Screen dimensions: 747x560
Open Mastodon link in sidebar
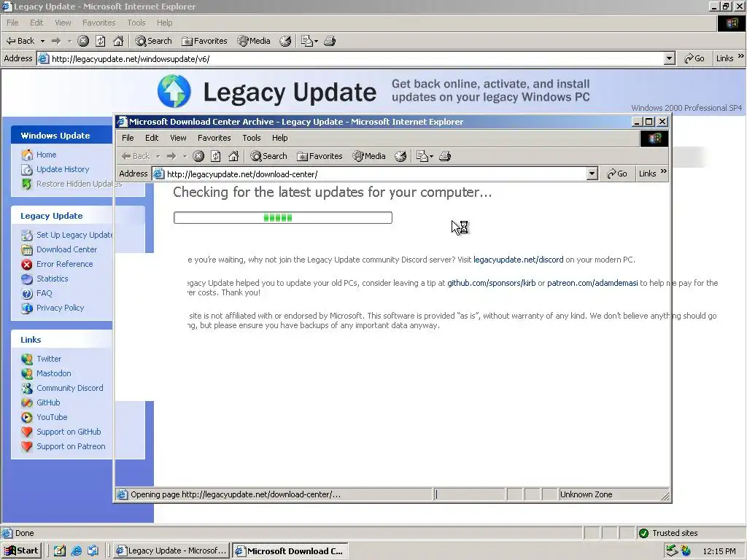[x=54, y=373]
